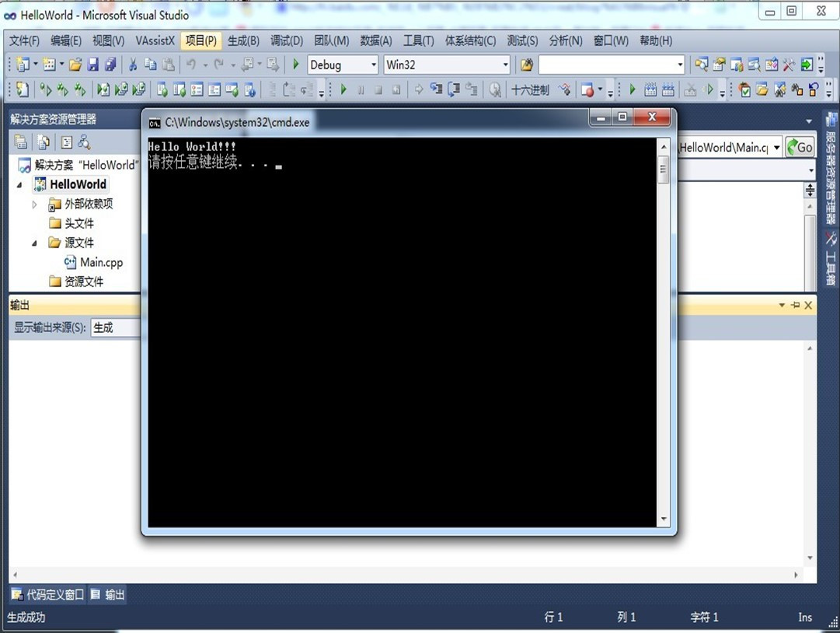840x633 pixels.
Task: Collapse the 源文件 folder
Action: click(x=34, y=243)
